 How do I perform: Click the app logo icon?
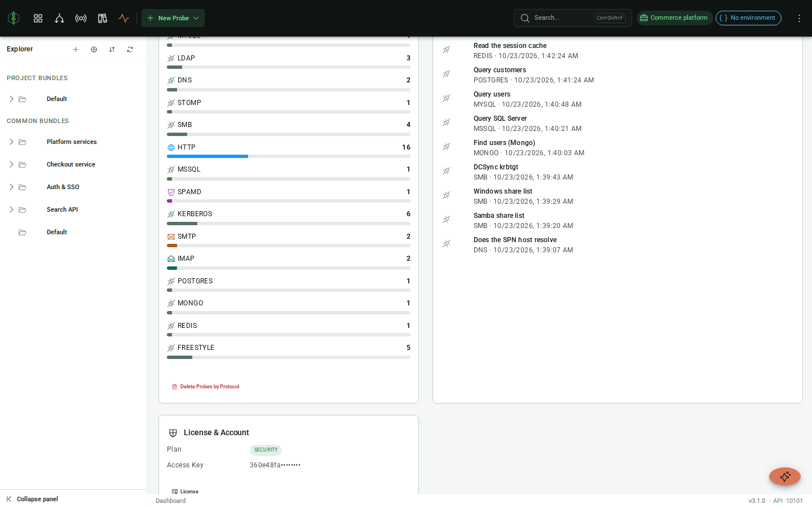point(14,18)
